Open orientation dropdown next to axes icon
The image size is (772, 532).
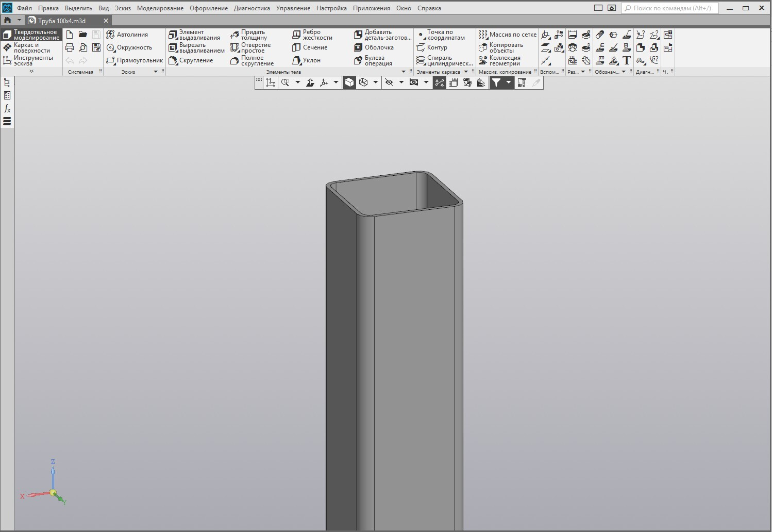[336, 82]
